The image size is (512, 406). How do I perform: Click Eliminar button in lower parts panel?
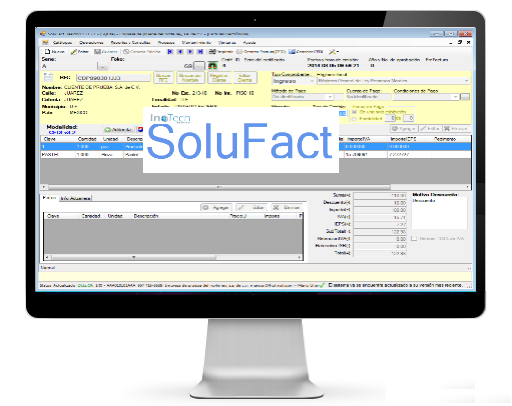(x=287, y=207)
